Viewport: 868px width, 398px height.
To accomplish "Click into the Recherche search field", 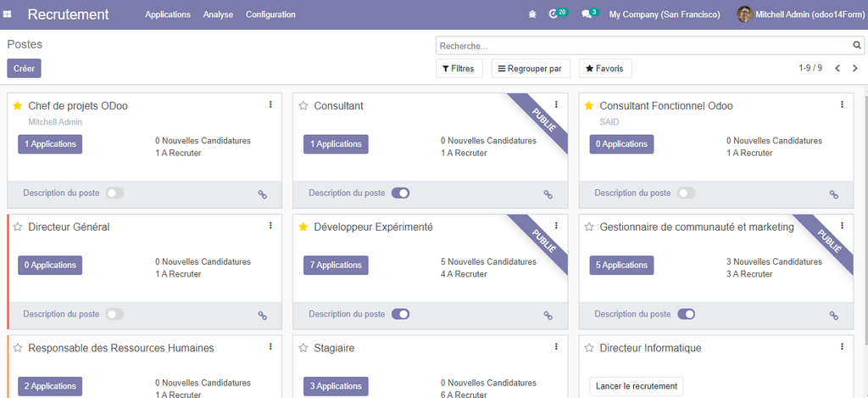I will coord(643,46).
